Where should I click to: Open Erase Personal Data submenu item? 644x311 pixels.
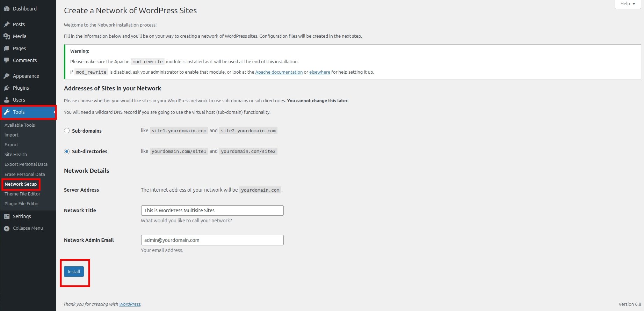pyautogui.click(x=25, y=174)
